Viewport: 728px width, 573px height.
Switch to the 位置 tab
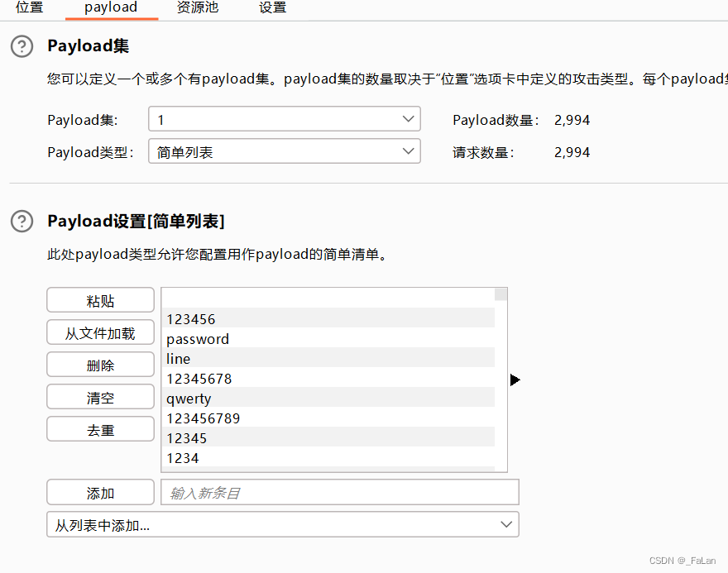coord(30,8)
